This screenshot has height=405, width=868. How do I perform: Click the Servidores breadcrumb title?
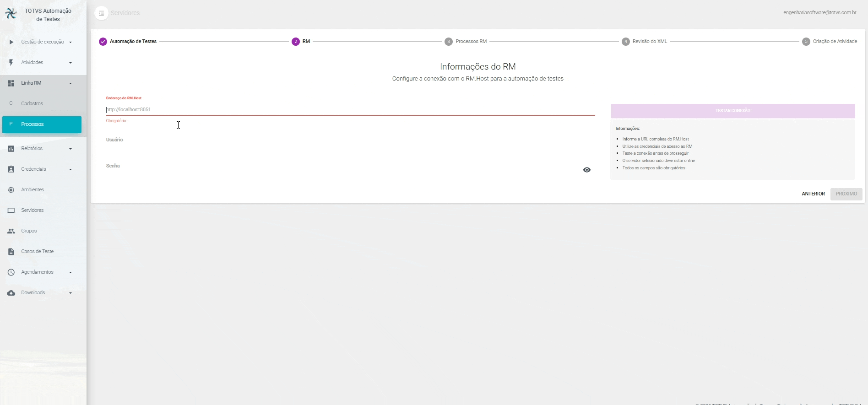point(125,13)
